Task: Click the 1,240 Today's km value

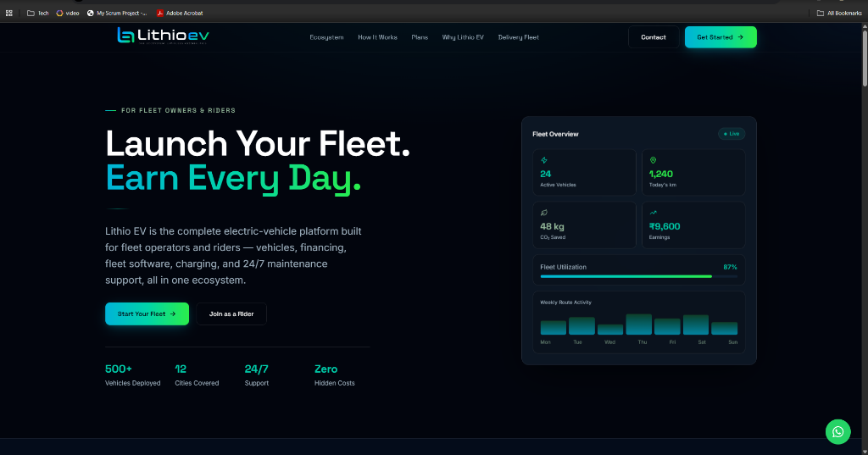Action: [661, 174]
